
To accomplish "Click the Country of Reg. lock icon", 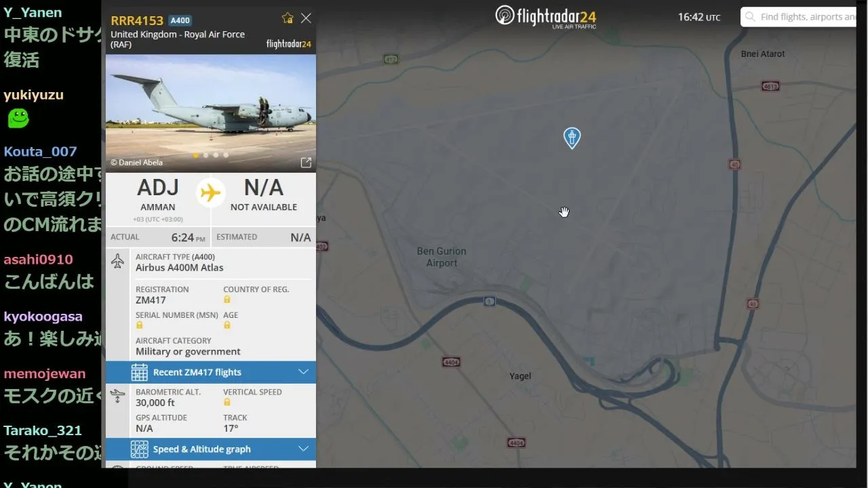I will [x=227, y=300].
